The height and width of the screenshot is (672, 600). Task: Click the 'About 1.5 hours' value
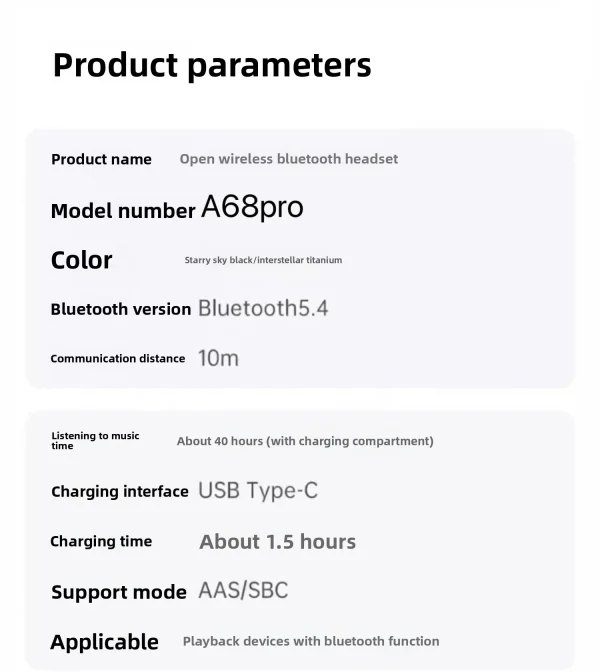[277, 541]
